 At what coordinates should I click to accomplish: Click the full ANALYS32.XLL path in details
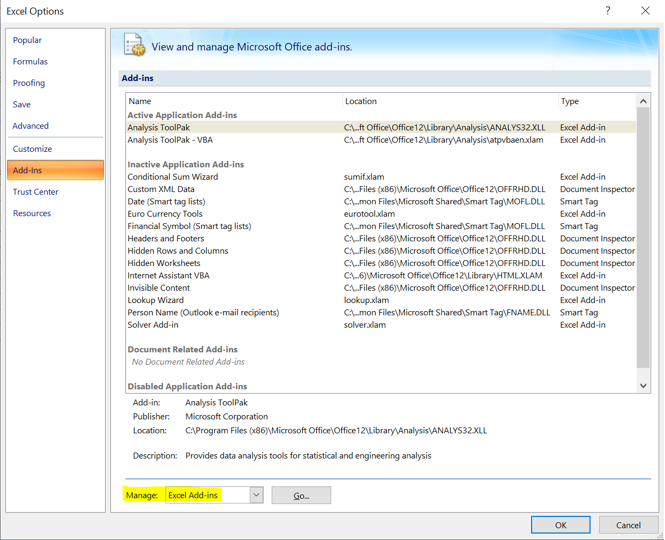336,430
